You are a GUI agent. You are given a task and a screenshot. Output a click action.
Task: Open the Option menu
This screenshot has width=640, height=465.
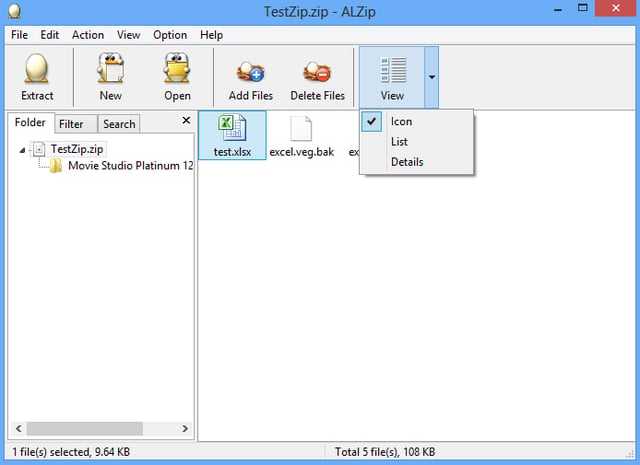(x=170, y=35)
